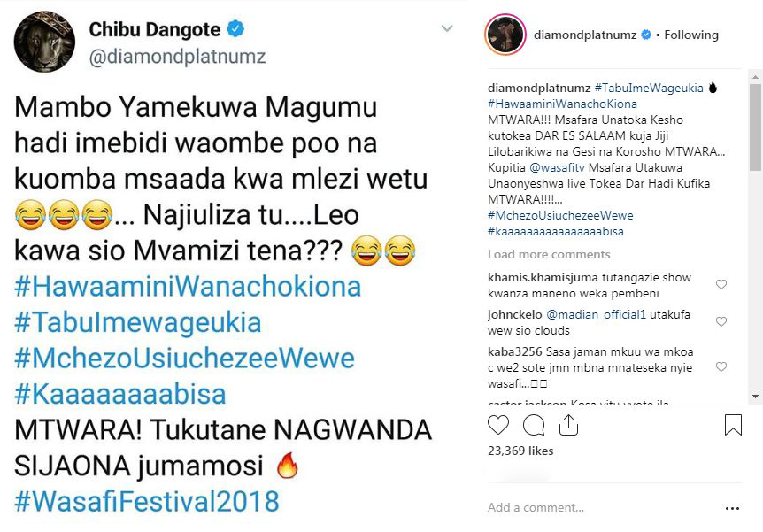This screenshot has height=532, width=763.
Task: Open the comment speech bubble icon
Action: [534, 425]
